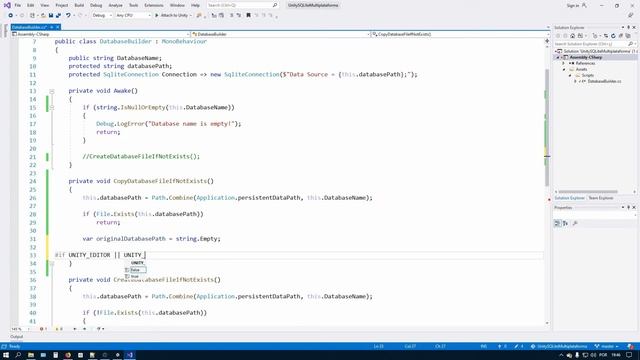Open the Assembly-CSharp project navigation dropdown
This screenshot has width=640, height=360.
[101, 34]
